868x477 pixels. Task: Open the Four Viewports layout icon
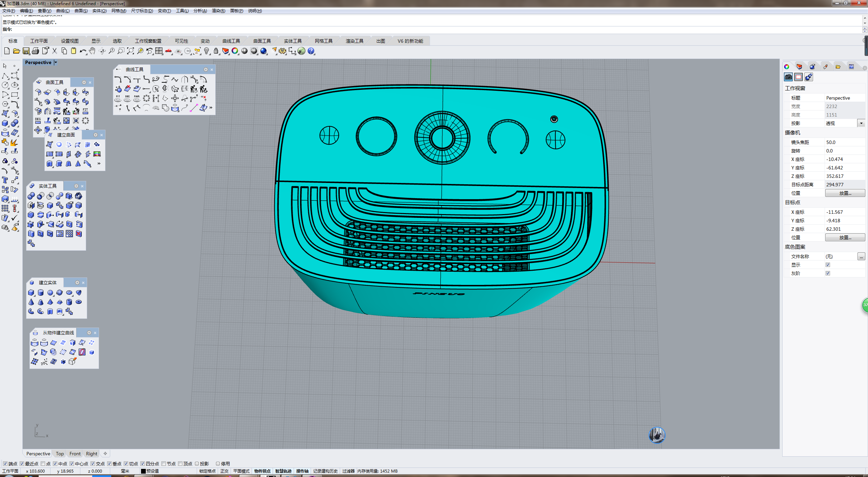pyautogui.click(x=159, y=51)
